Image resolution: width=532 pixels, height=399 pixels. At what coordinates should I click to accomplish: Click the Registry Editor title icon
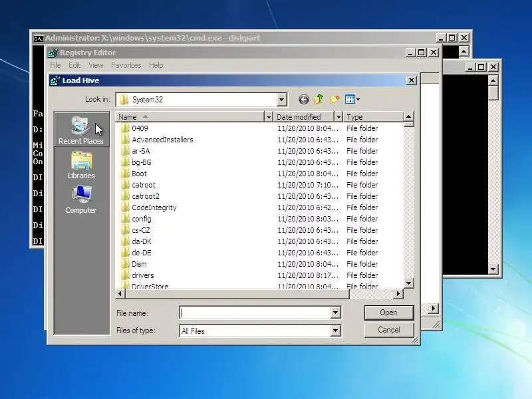[53, 53]
